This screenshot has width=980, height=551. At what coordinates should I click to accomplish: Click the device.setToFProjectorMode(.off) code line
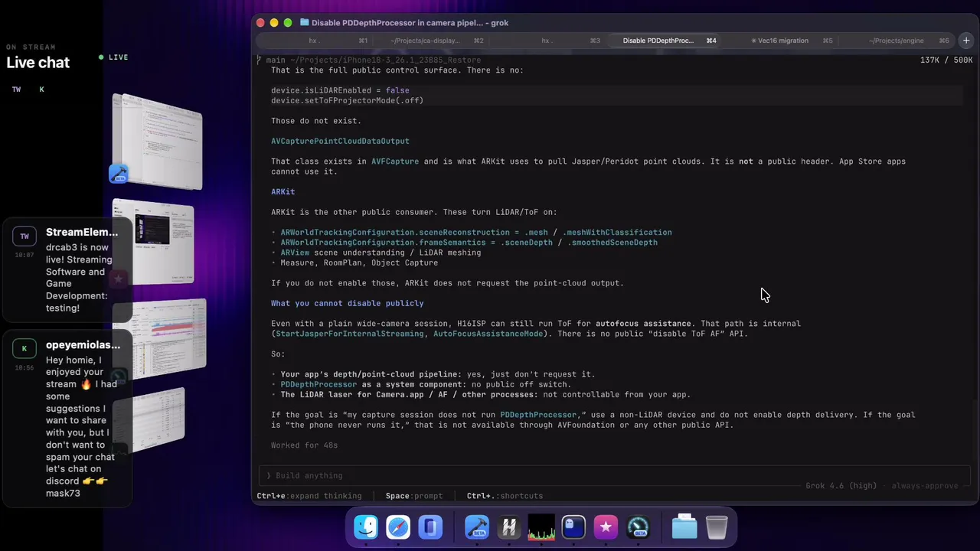pyautogui.click(x=347, y=100)
